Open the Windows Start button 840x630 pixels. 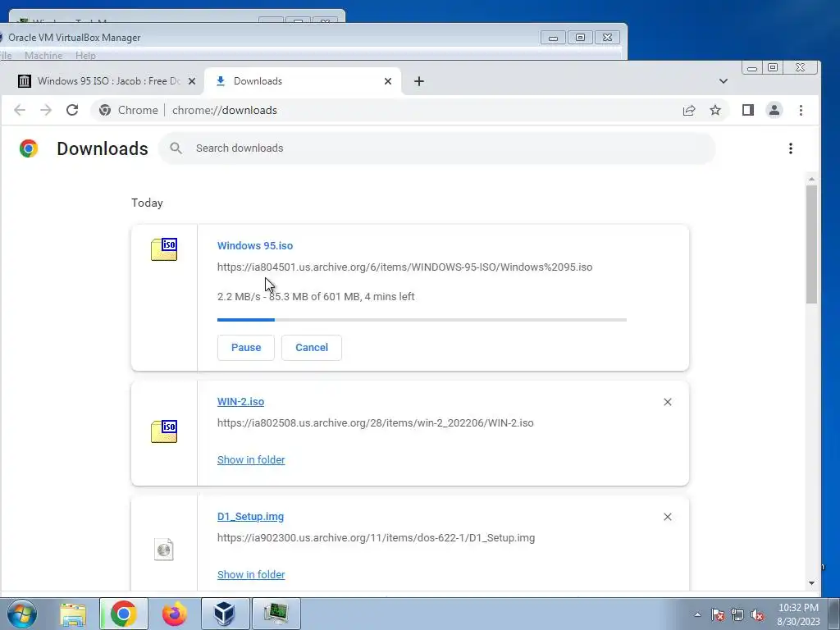pyautogui.click(x=22, y=614)
